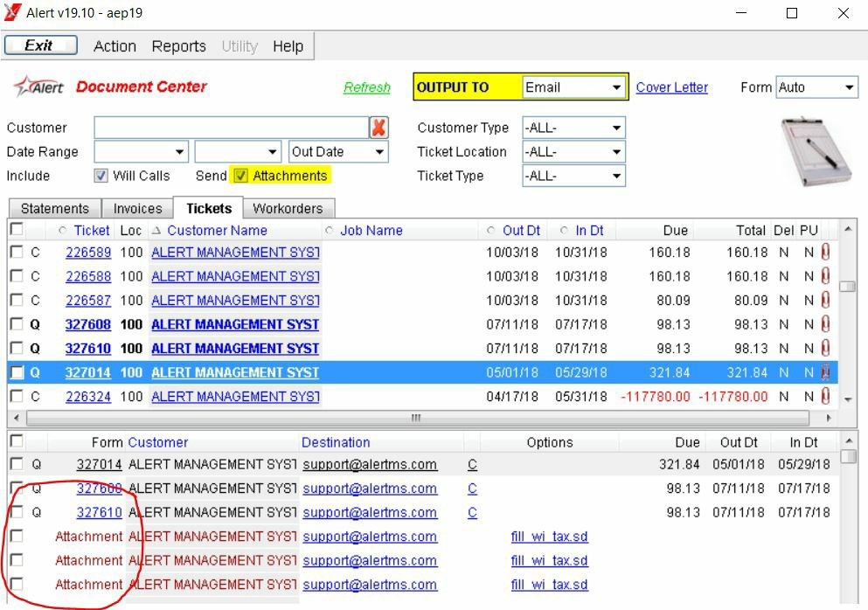
Task: Select the Ticket column sort radio button
Action: (x=62, y=230)
